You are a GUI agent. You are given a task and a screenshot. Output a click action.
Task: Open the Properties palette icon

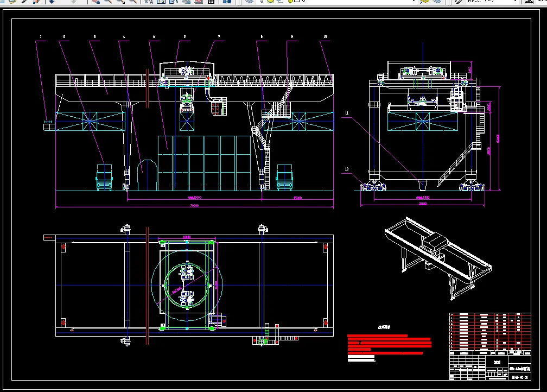[149, 2]
